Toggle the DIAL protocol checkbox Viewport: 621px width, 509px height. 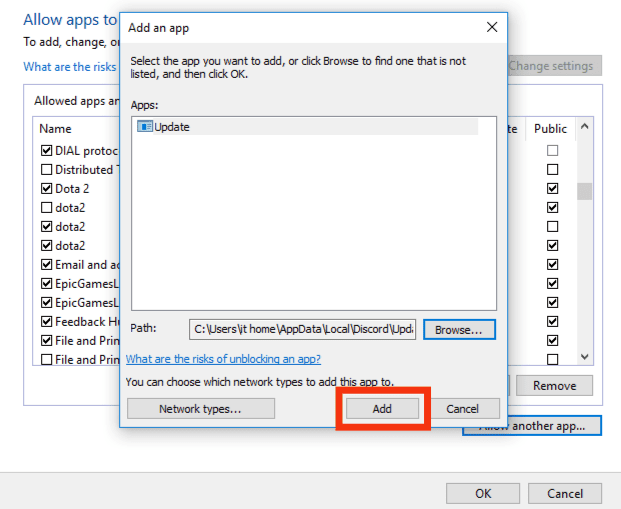coord(46,151)
